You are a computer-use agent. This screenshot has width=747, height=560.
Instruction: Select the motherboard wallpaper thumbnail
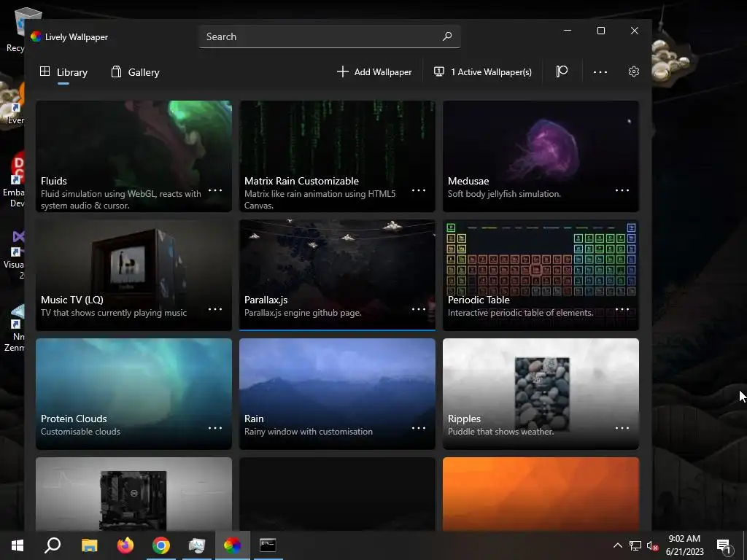tap(134, 494)
